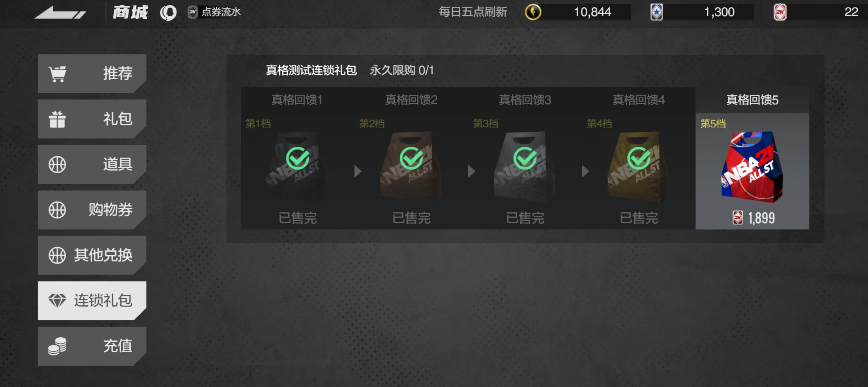Click arrow between 真格回馈1 and 真格回馈2
This screenshot has height=387, width=868.
[358, 171]
